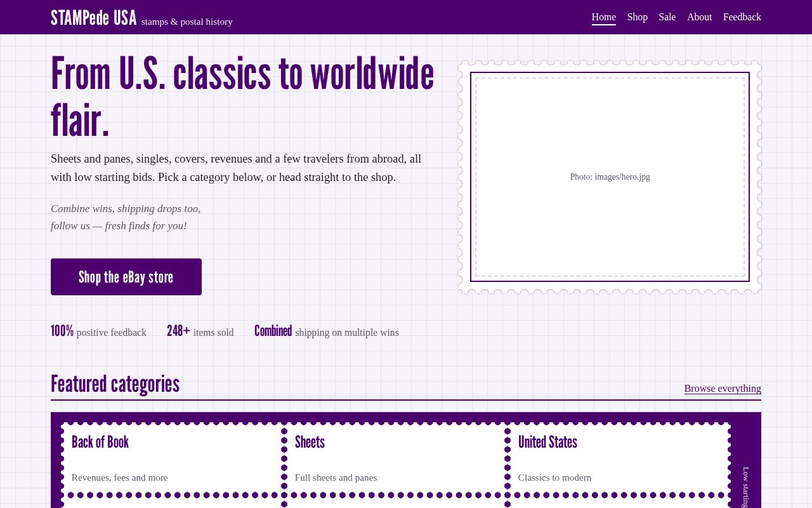The height and width of the screenshot is (508, 812).
Task: Follow the Browse everything link
Action: point(723,389)
